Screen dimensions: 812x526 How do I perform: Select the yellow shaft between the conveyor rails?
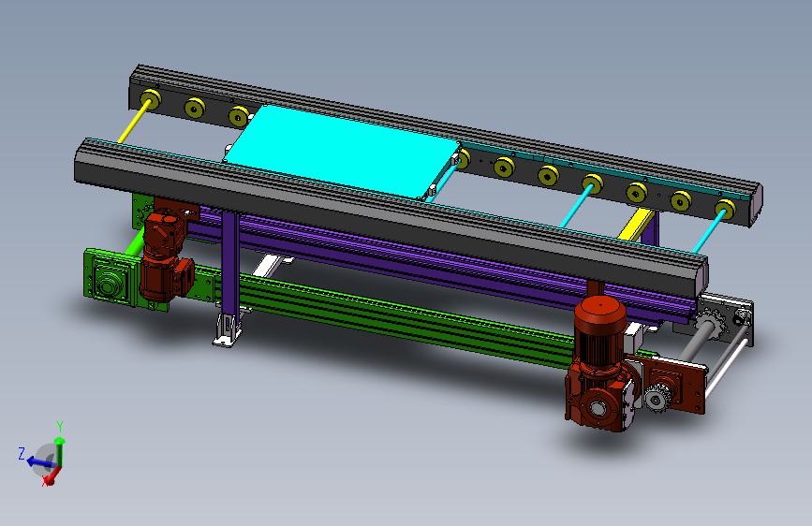tap(136, 120)
